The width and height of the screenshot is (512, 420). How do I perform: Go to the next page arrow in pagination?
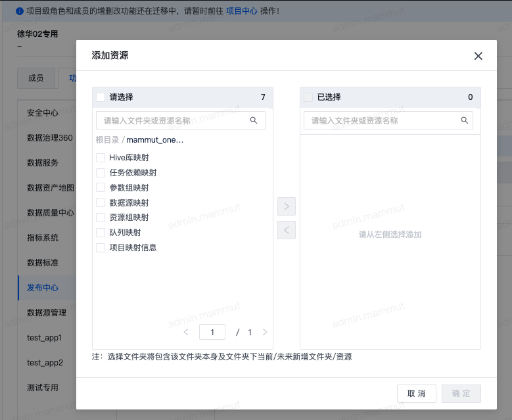(x=265, y=332)
